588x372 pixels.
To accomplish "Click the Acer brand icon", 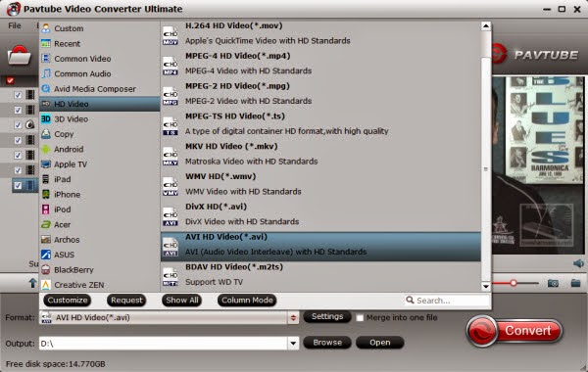I will 46,224.
